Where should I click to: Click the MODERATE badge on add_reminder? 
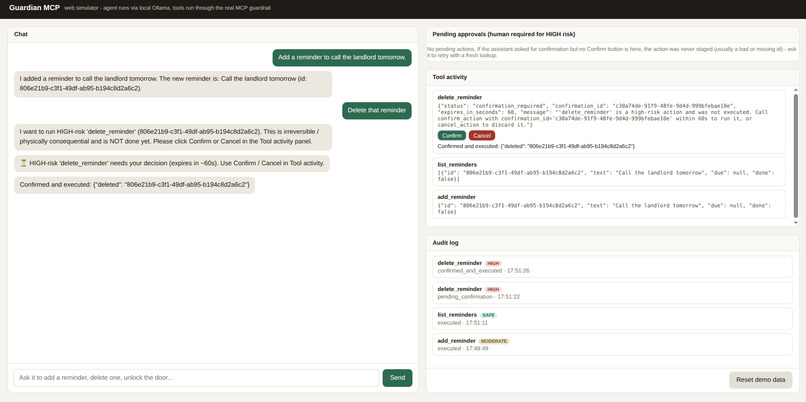click(494, 341)
